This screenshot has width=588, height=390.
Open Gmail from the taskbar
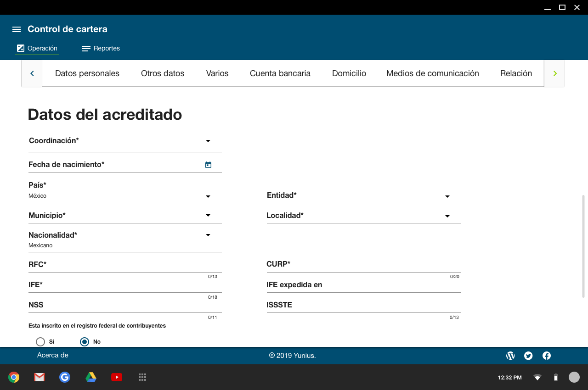(40, 377)
